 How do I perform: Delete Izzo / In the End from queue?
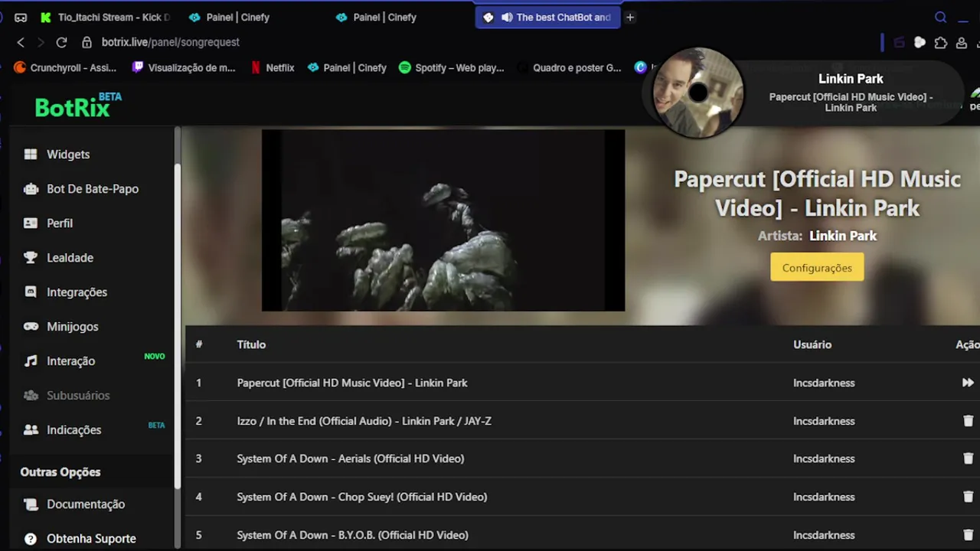968,421
